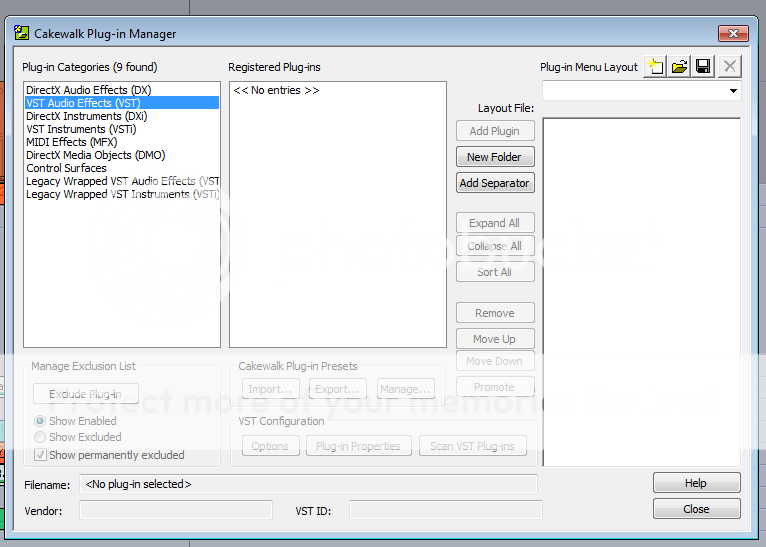Open Help for the Plug-in Manager

(x=696, y=483)
